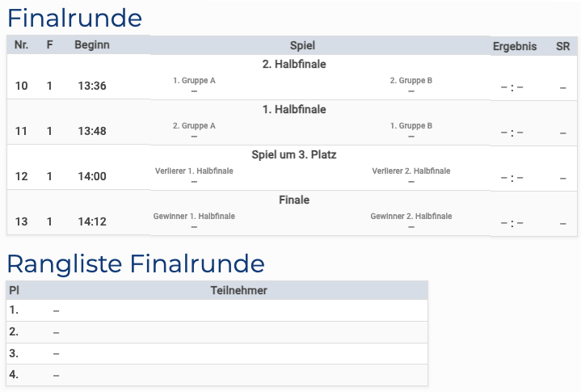Screen dimensions: 581x392
Task: Click the Verlierer 1. Halbfinale label
Action: (x=194, y=171)
